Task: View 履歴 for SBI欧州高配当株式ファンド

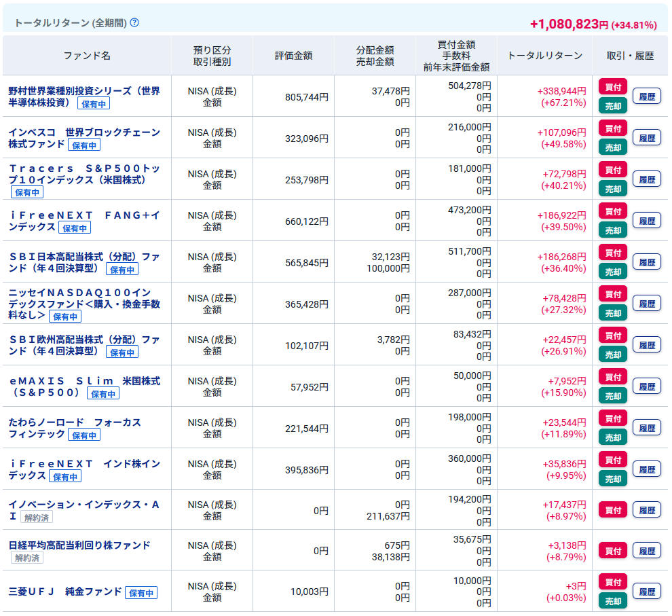Action: click(647, 345)
